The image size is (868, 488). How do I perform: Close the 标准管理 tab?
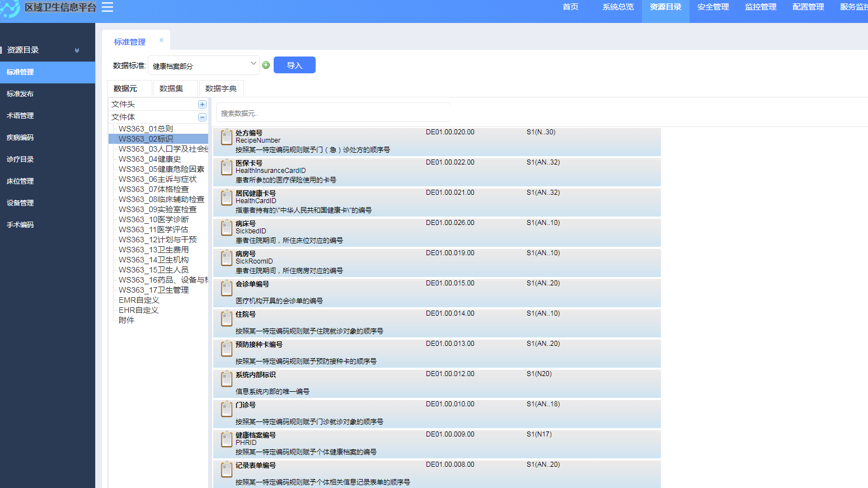point(161,40)
